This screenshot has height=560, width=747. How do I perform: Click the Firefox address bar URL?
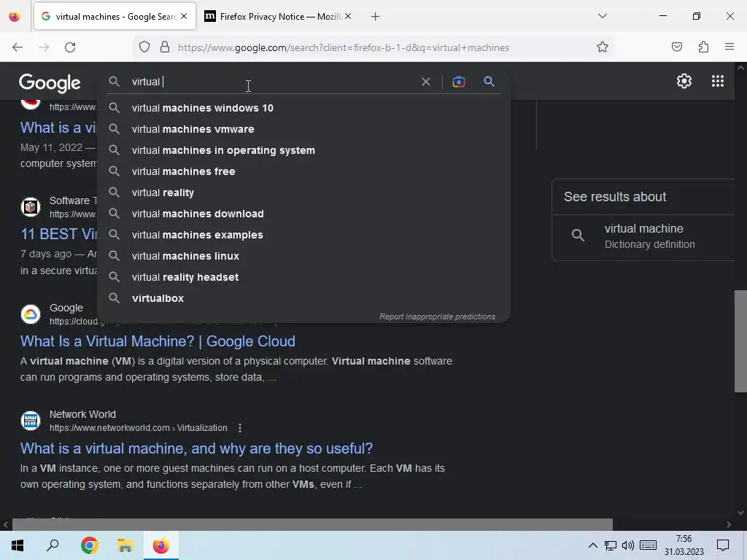tap(343, 47)
